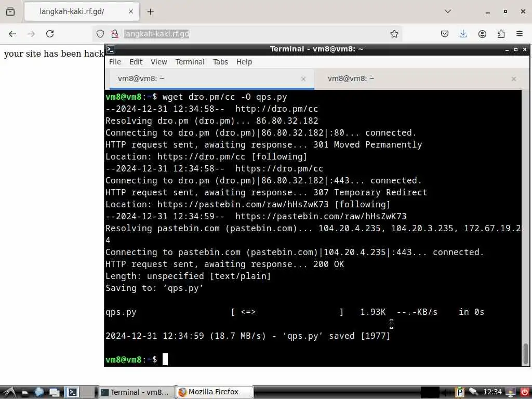Click the 12:34 taskbar clock
The width and height of the screenshot is (532, 399).
click(x=493, y=392)
